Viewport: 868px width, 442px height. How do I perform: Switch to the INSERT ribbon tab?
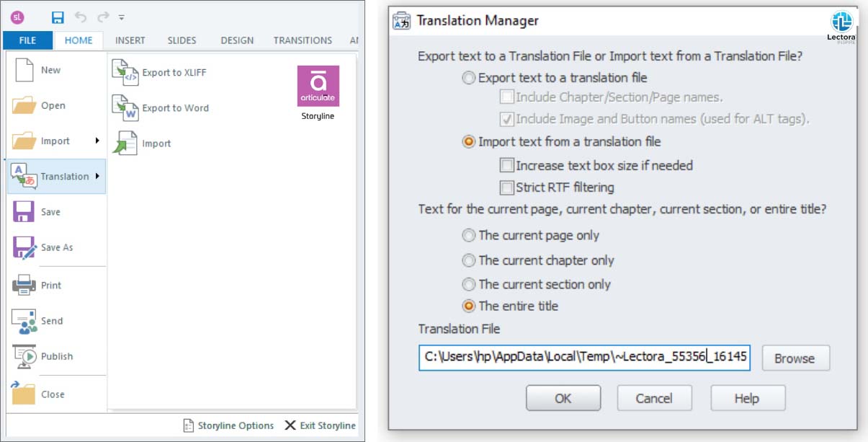[130, 40]
